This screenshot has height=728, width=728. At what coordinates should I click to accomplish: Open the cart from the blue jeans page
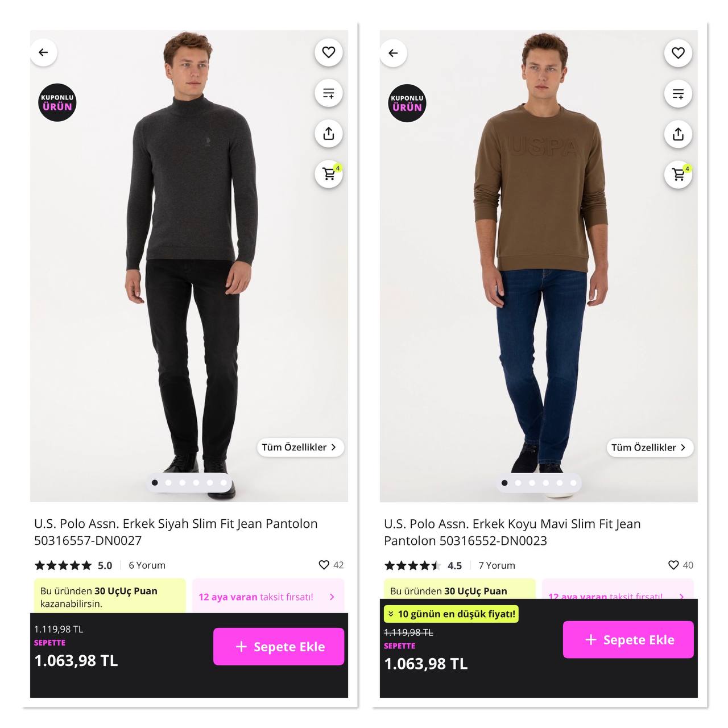(679, 175)
